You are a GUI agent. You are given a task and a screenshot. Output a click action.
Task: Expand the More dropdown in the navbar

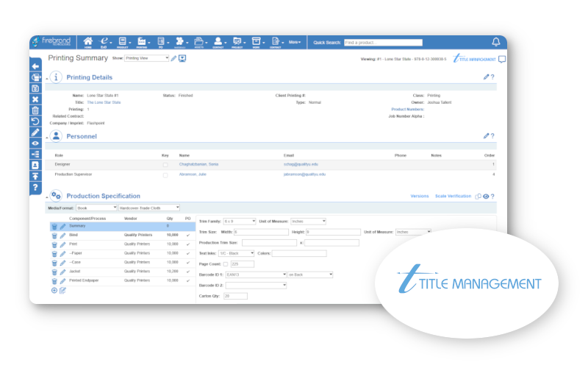pos(295,42)
